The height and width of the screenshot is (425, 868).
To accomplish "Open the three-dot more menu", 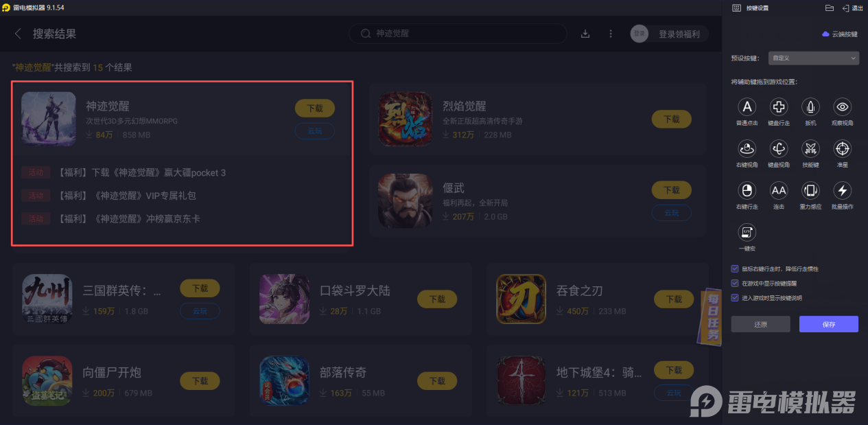I will 611,34.
